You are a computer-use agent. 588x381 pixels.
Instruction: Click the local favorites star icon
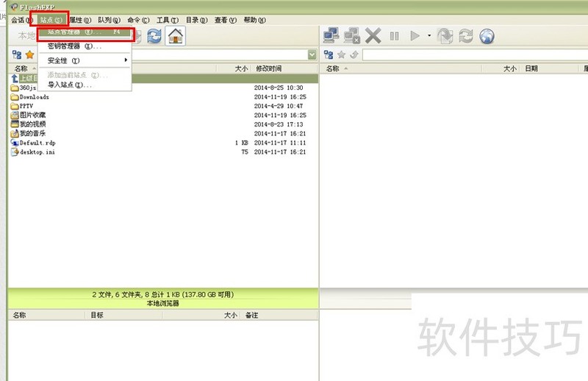pyautogui.click(x=29, y=55)
